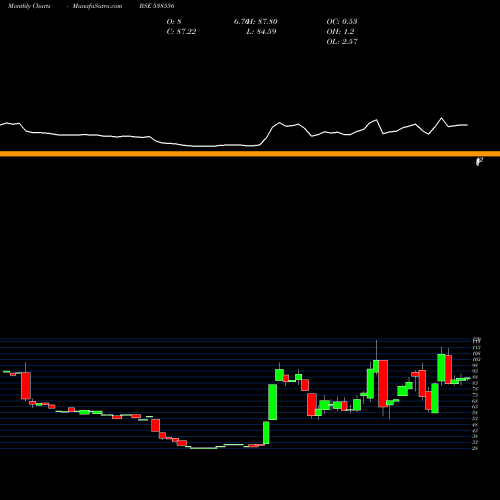Click the tallest red candle with the long upper wick
500x500 pixels.
pos(383,383)
